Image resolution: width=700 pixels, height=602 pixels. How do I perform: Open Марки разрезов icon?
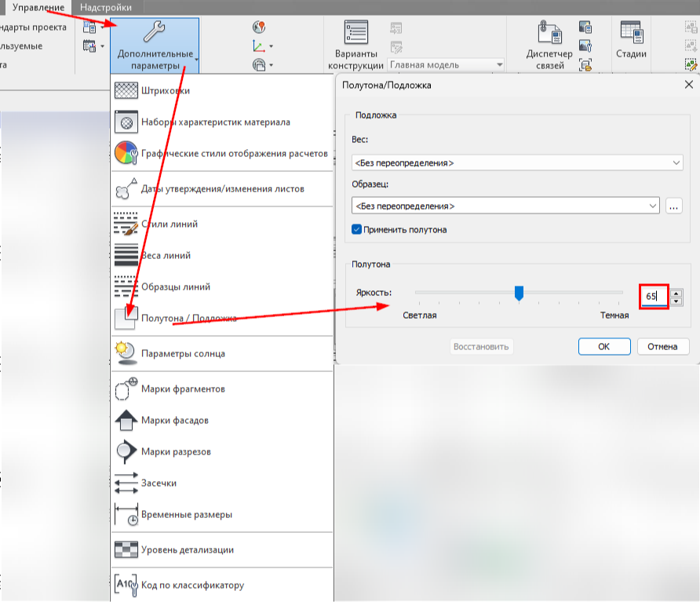coord(126,451)
